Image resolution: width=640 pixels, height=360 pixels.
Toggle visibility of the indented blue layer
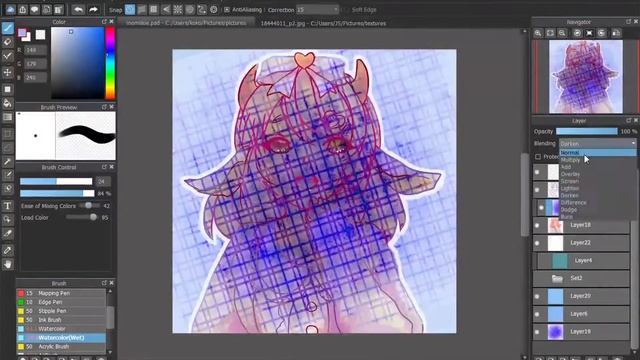click(541, 208)
